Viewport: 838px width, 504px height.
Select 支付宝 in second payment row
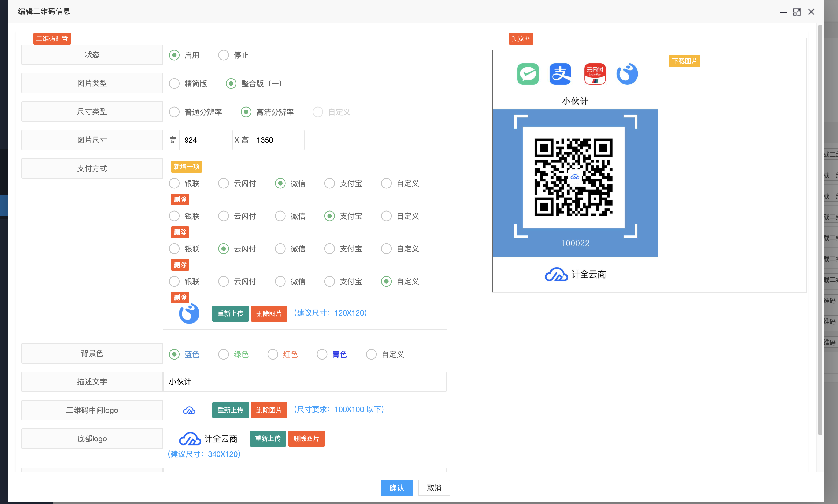(x=329, y=216)
